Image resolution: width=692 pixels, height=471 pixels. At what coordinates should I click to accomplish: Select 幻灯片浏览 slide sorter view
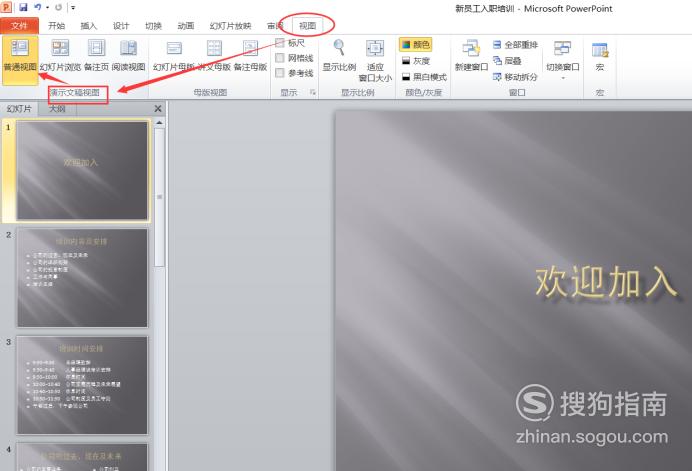pyautogui.click(x=60, y=55)
